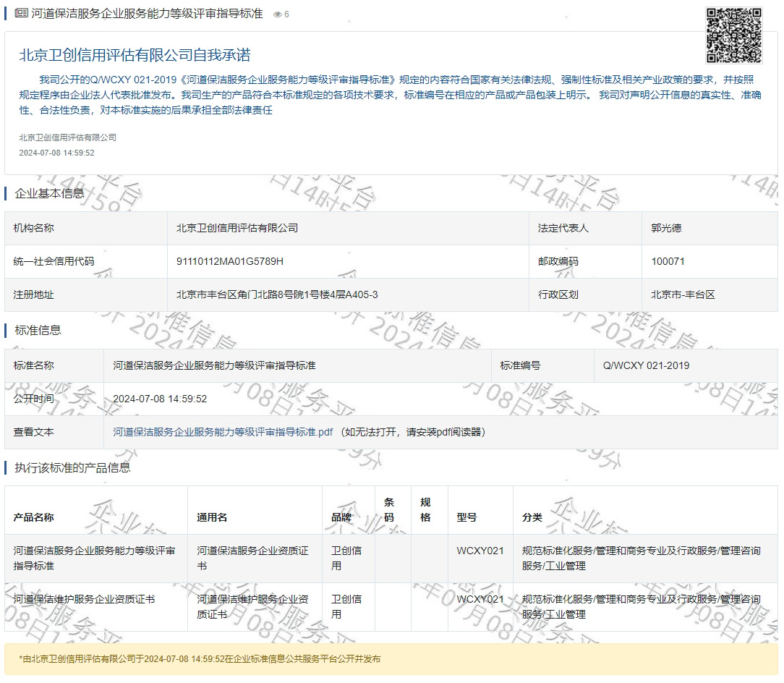The image size is (784, 683).
Task: Click the commitment paragraph beginning 我司公开的Q/WCXY
Action: pyautogui.click(x=391, y=95)
